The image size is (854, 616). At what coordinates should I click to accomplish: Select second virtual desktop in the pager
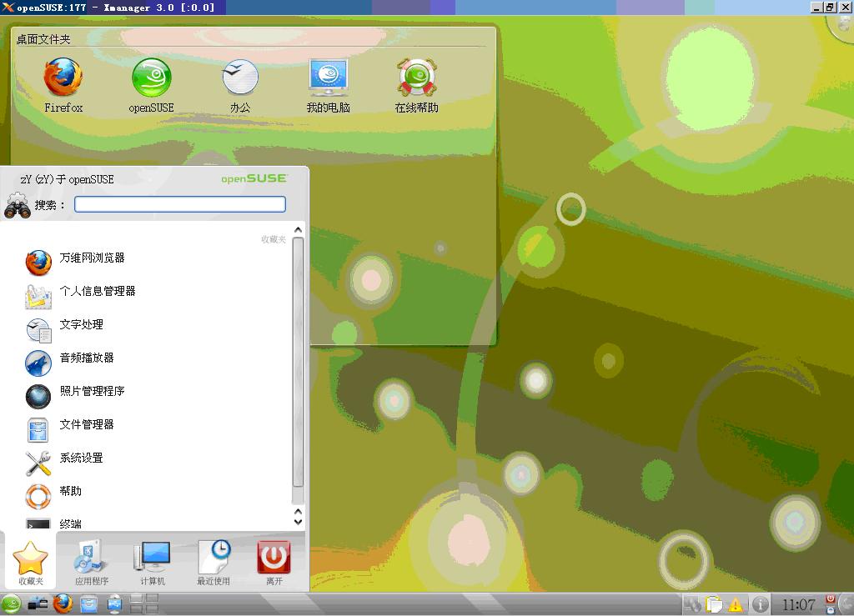point(152,599)
